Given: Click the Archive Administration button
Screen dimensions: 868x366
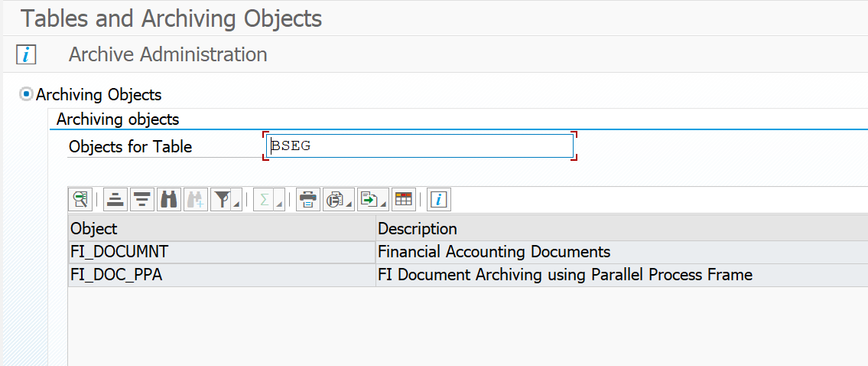Looking at the screenshot, I should point(167,55).
